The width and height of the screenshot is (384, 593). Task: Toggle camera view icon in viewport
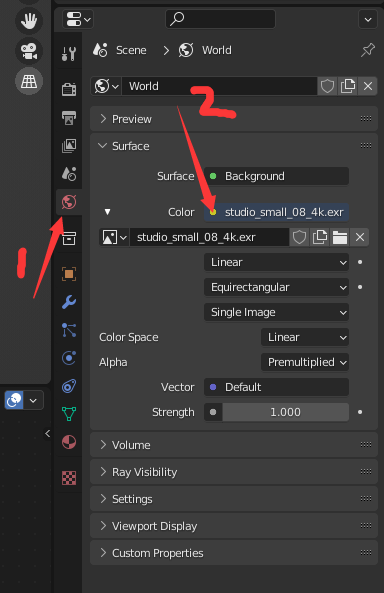[29, 51]
